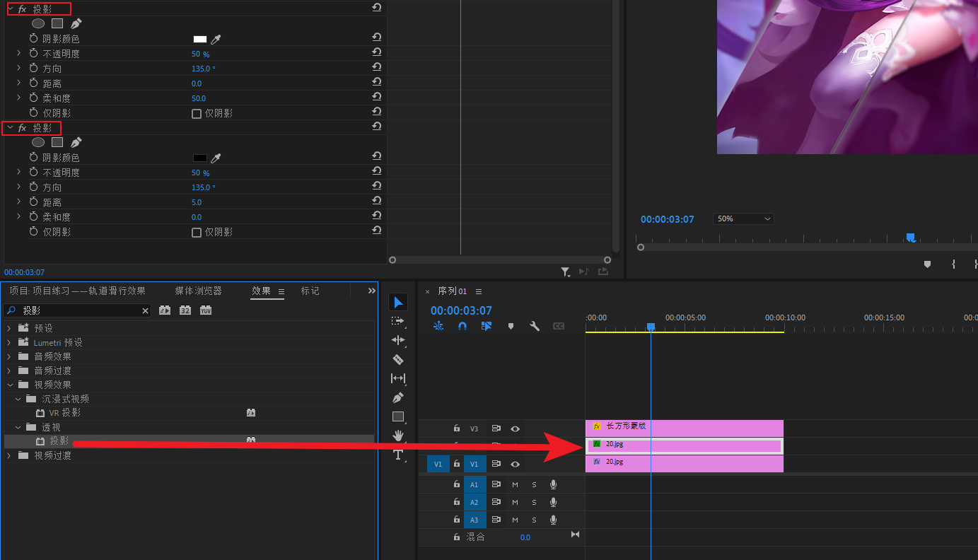Mute audio track A1
This screenshot has width=978, height=560.
coord(515,484)
